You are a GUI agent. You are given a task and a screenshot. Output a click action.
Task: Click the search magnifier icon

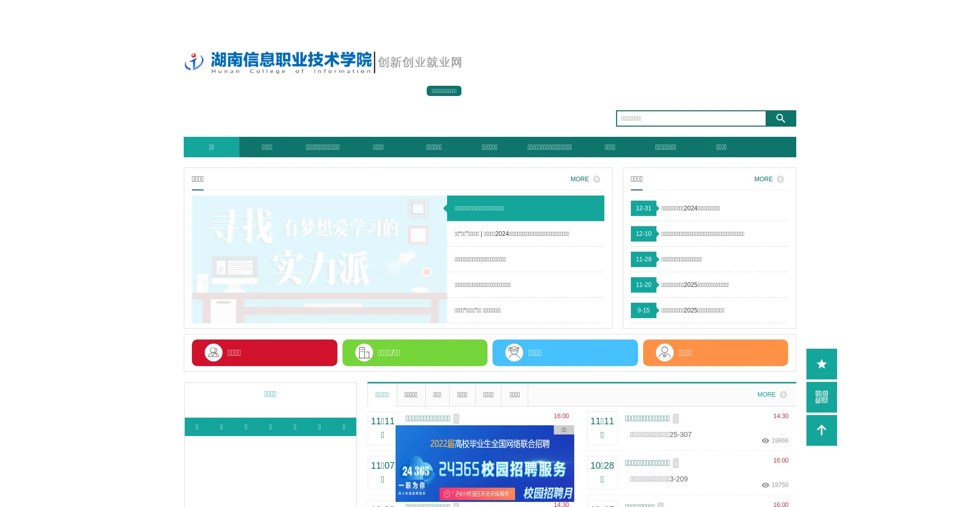780,118
